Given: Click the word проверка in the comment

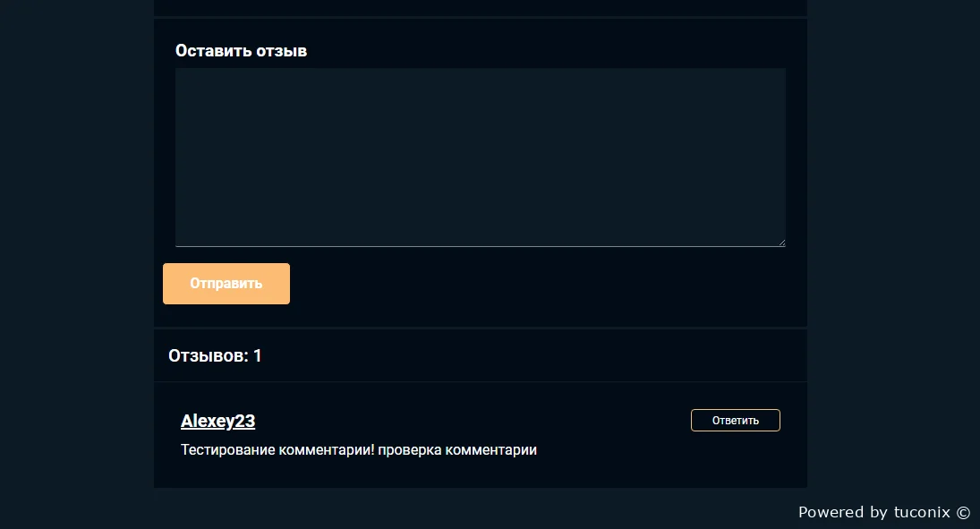Looking at the screenshot, I should click(x=409, y=450).
